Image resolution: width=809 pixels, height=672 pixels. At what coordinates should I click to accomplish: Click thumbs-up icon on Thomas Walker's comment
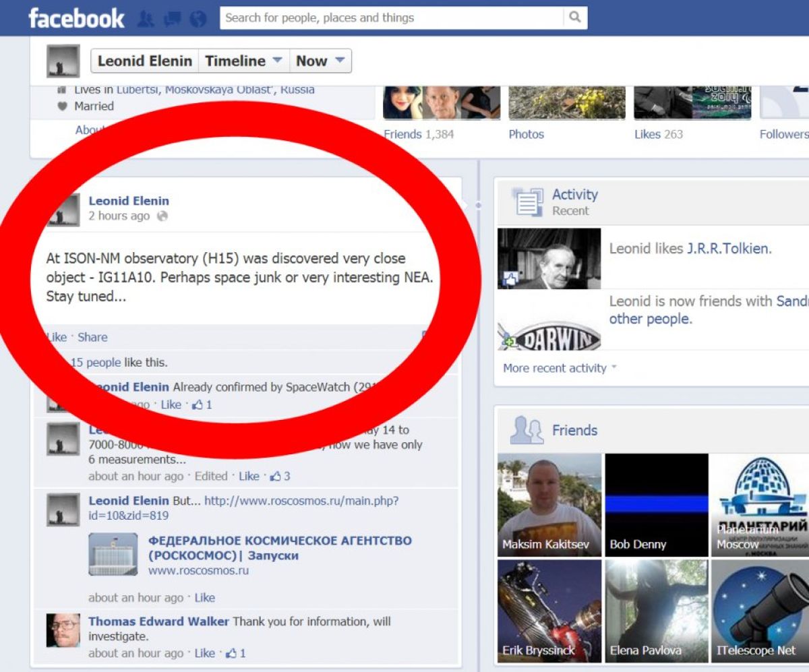231,653
